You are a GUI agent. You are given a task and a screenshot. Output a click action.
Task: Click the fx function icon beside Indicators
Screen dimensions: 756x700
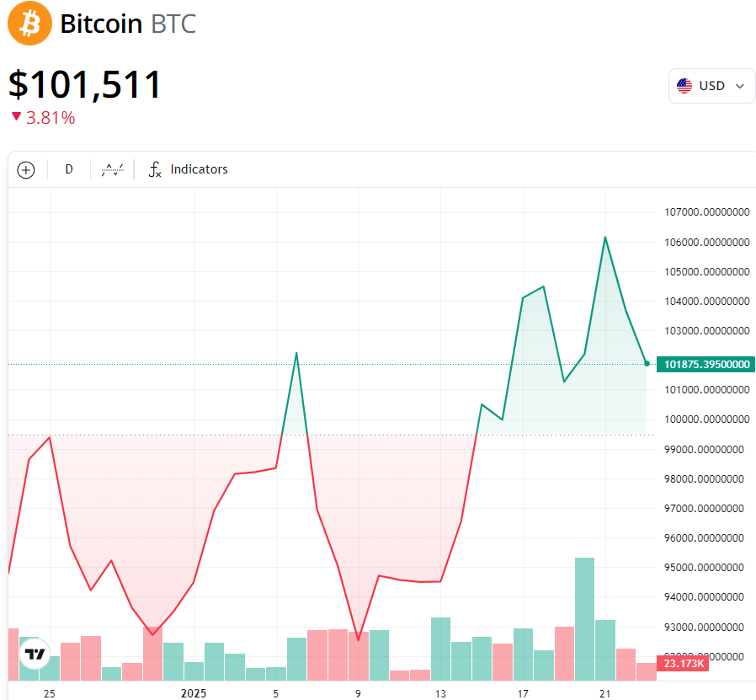click(155, 169)
